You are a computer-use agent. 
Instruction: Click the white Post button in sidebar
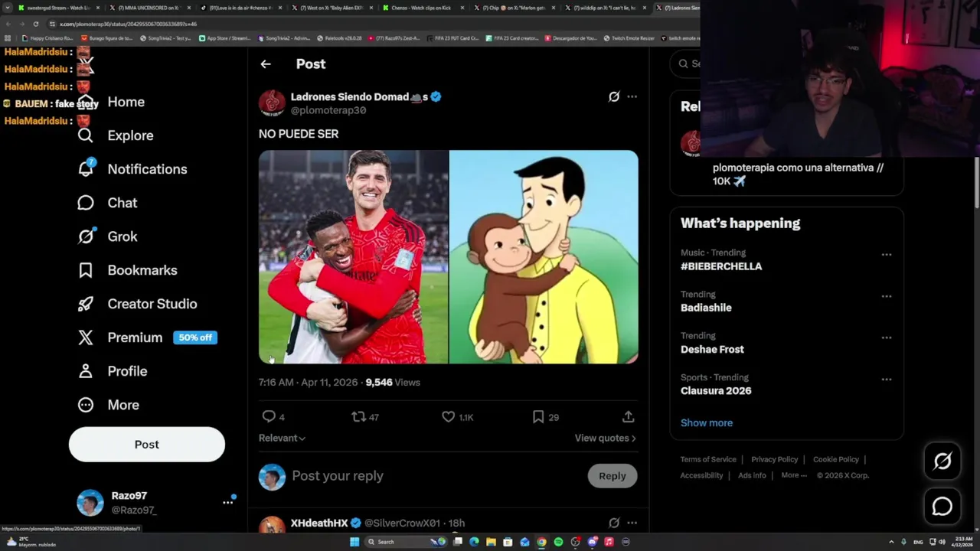[147, 445]
